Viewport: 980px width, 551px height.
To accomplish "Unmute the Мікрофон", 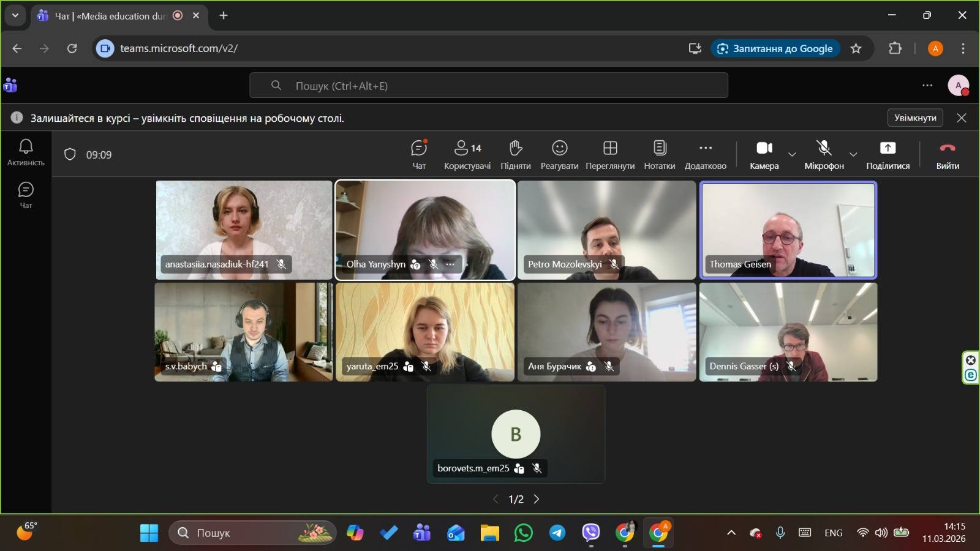I will tap(824, 154).
